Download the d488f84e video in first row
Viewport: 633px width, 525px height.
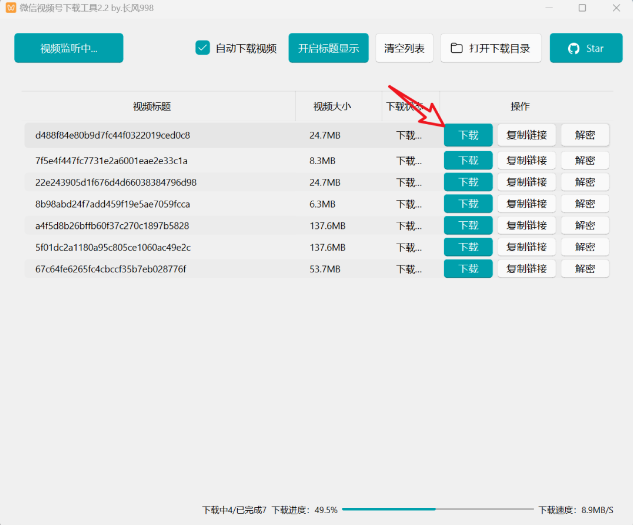(x=468, y=135)
